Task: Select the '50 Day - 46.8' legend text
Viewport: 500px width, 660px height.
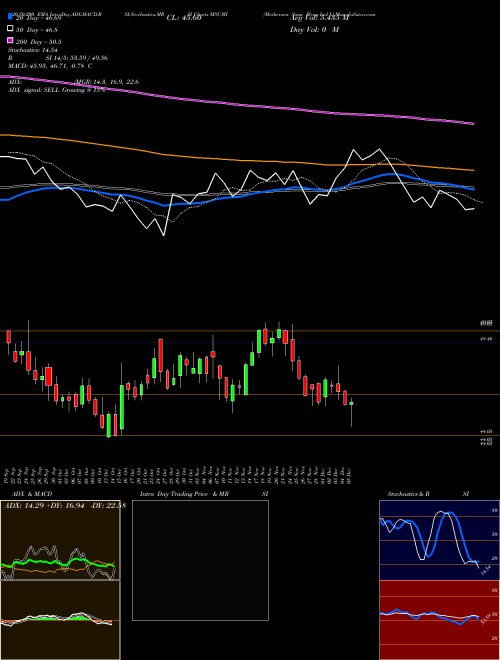Action: click(37, 29)
